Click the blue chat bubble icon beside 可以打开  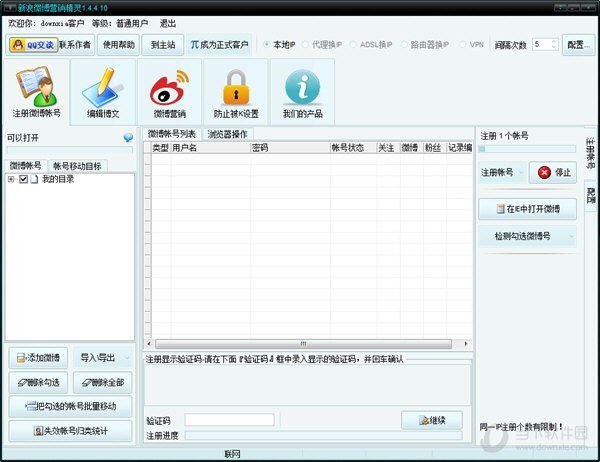click(128, 137)
